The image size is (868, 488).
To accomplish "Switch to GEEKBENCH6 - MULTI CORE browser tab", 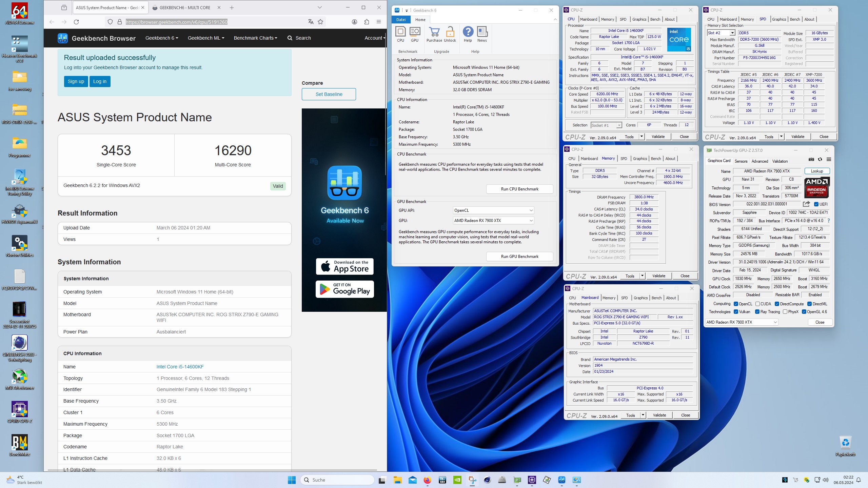I will pyautogui.click(x=185, y=7).
